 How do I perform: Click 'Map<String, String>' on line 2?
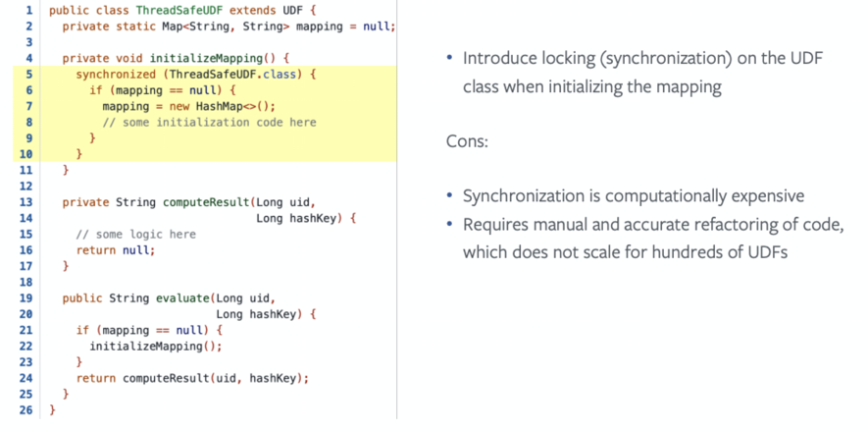226,27
